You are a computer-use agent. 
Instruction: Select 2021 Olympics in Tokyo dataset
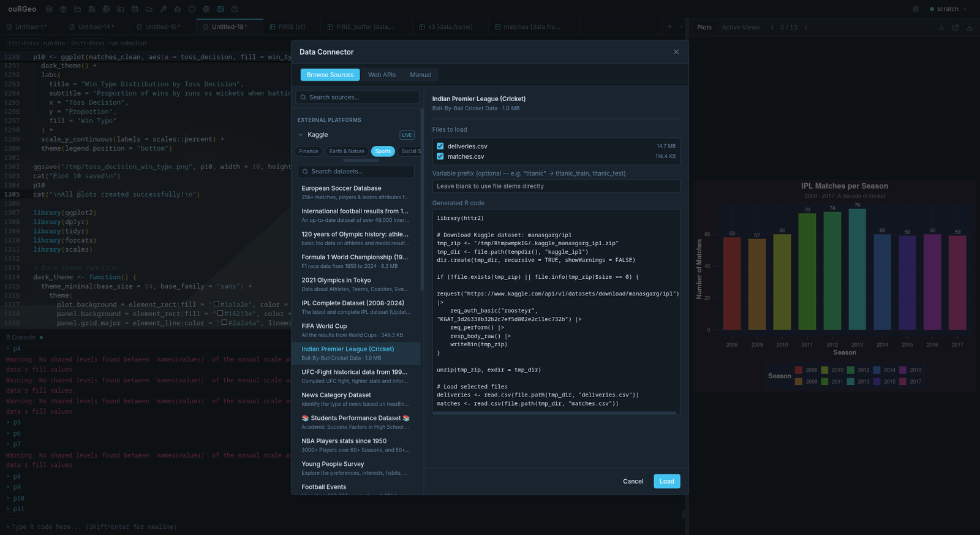pos(356,284)
